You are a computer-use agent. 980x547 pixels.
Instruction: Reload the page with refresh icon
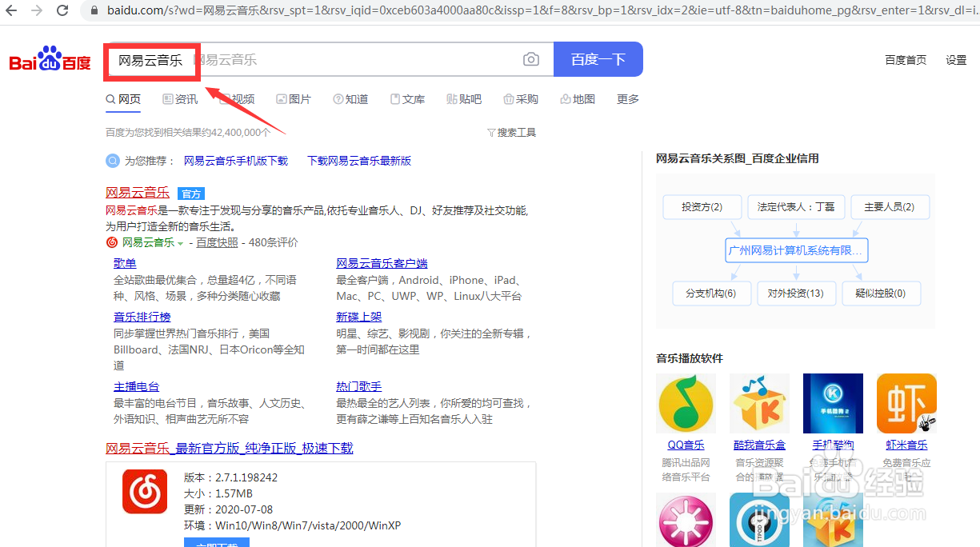coord(62,11)
